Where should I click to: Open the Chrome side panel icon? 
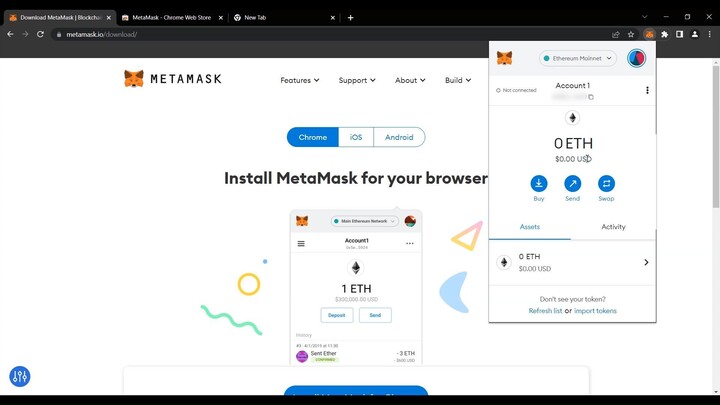pos(680,34)
